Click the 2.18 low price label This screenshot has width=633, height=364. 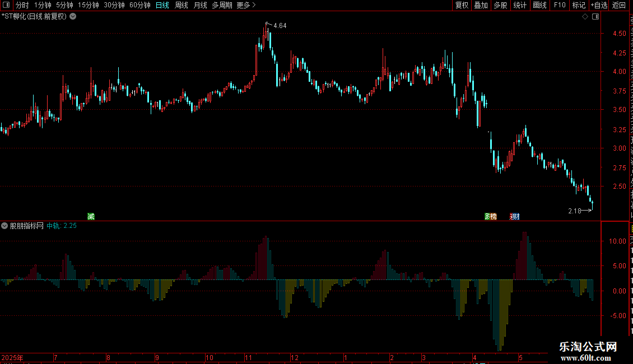coord(575,211)
